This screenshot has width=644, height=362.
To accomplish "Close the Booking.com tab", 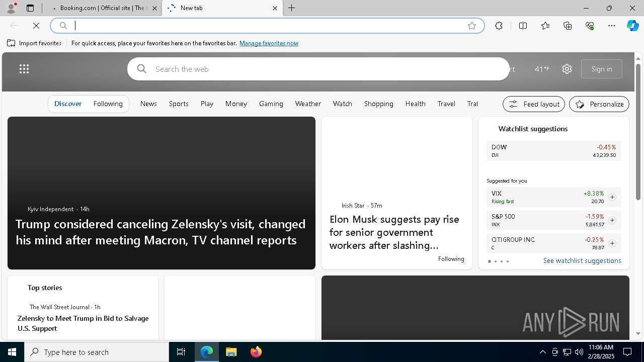I will (x=154, y=8).
